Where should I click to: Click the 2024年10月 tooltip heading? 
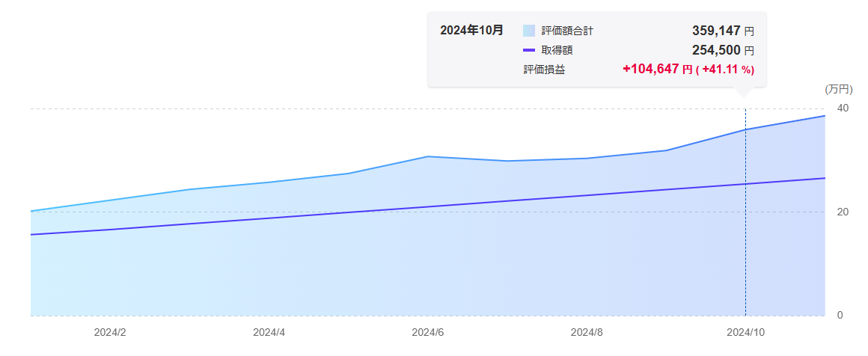(x=471, y=31)
